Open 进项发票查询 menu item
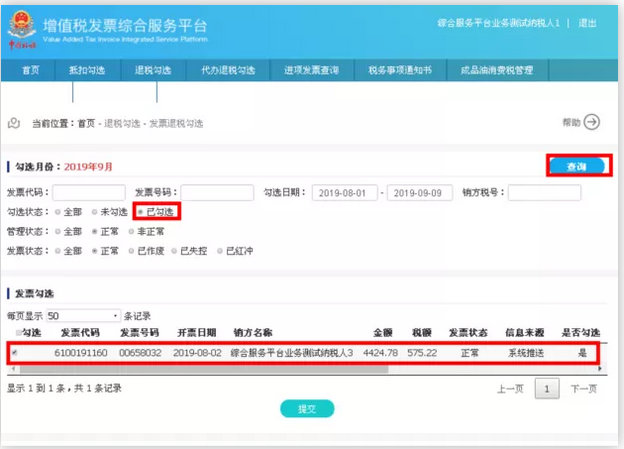 click(x=311, y=70)
